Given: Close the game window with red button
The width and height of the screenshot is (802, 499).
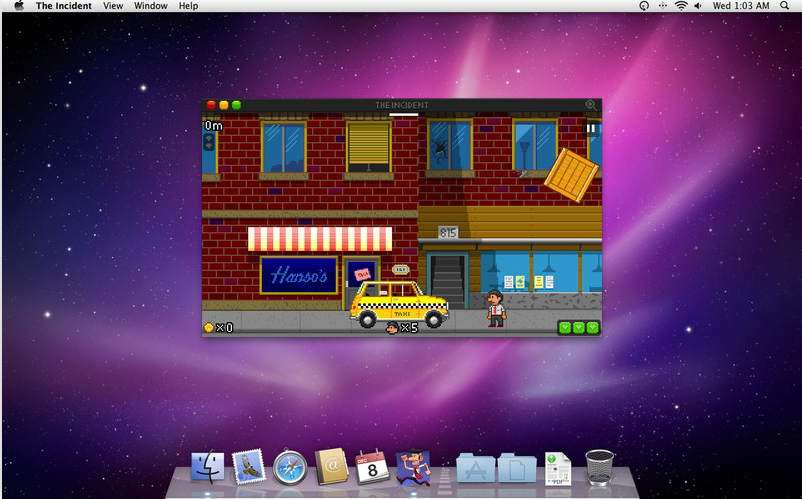Looking at the screenshot, I should [211, 105].
